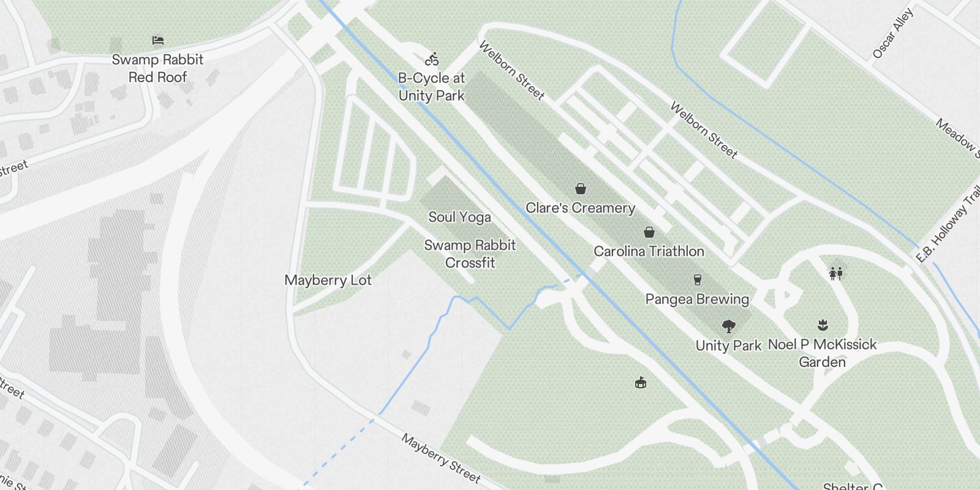Click the hotel bed icon above Swamp Rabbit Red Roof
This screenshot has width=980, height=490.
click(158, 41)
